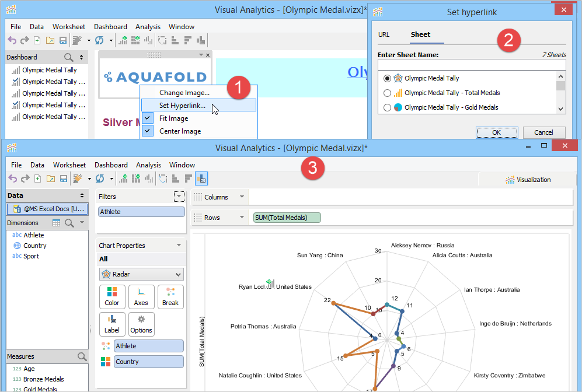This screenshot has height=392, width=582.
Task: Redo in the lower Visual Analytics window
Action: (x=25, y=178)
